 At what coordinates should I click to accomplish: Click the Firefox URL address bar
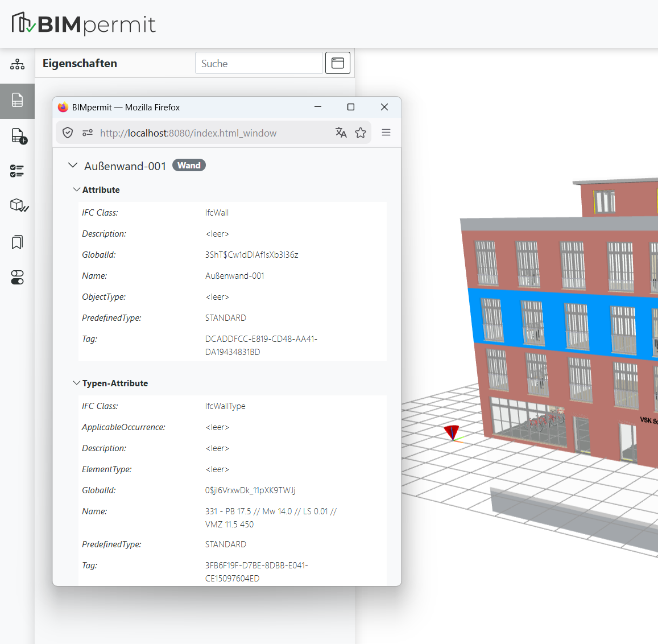tap(213, 133)
